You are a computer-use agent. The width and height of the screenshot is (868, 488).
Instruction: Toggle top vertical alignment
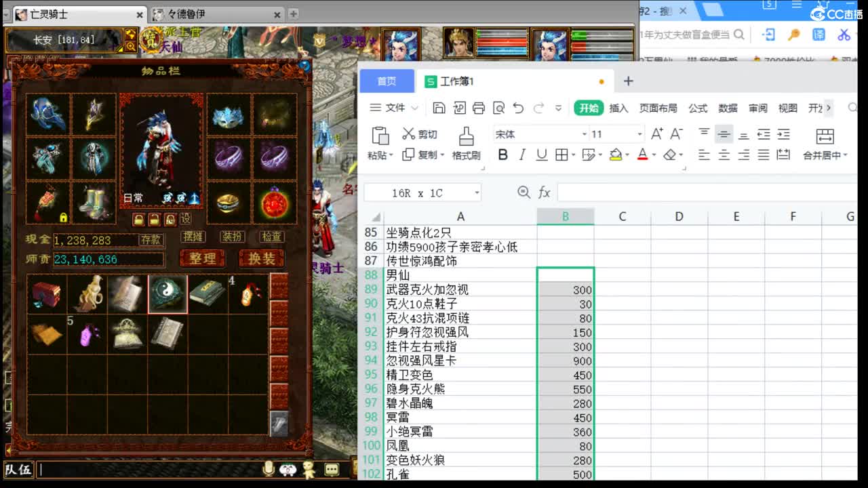(x=704, y=134)
